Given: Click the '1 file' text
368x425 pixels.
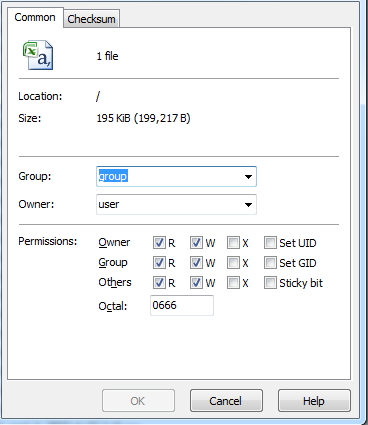Looking at the screenshot, I should 107,56.
